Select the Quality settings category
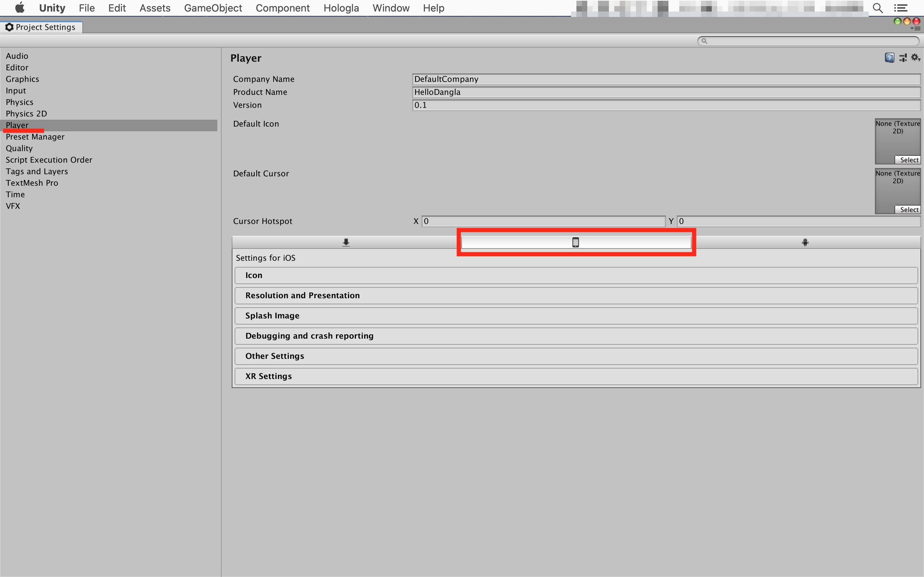This screenshot has height=577, width=924. coord(19,149)
